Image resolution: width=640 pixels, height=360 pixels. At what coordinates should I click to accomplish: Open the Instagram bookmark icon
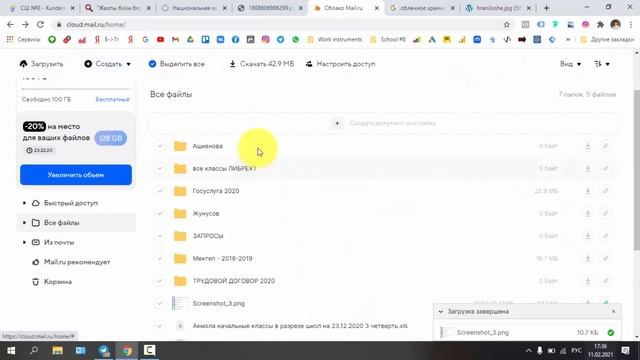click(x=265, y=40)
